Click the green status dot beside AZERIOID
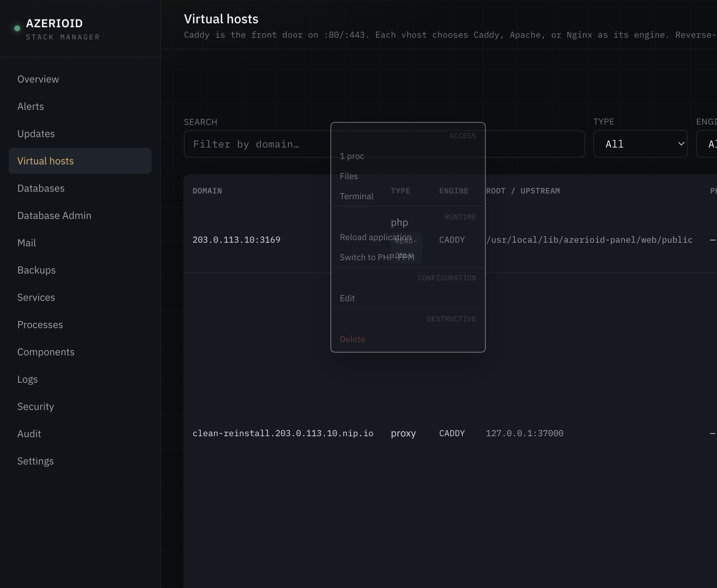The height and width of the screenshot is (588, 717). pyautogui.click(x=17, y=28)
